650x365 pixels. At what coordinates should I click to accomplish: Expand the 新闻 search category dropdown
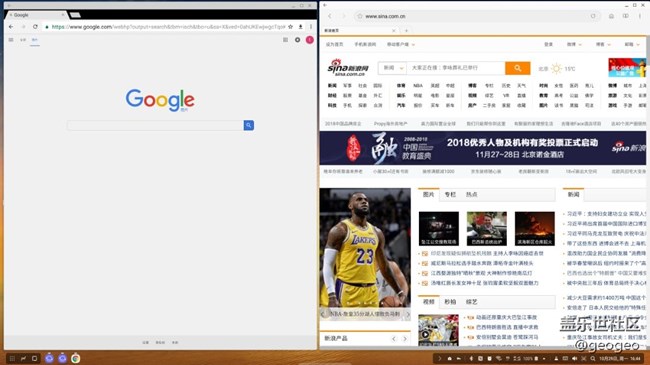pos(393,68)
